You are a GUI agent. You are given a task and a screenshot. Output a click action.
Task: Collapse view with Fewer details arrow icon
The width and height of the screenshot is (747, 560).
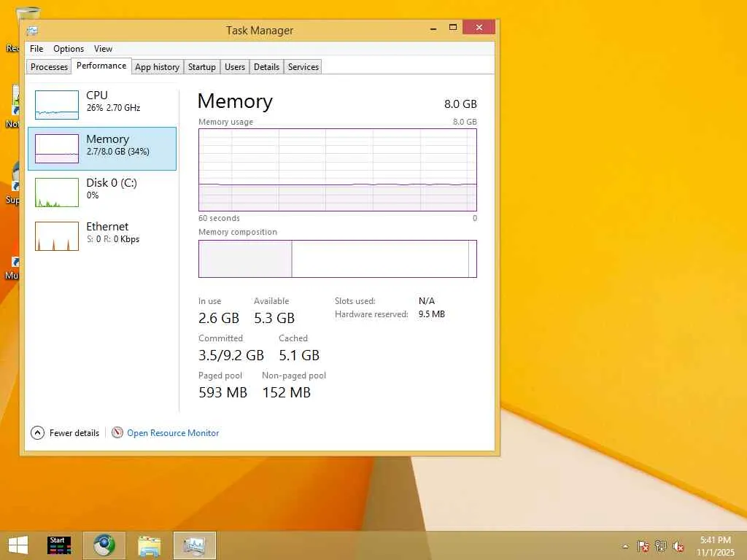pos(37,433)
